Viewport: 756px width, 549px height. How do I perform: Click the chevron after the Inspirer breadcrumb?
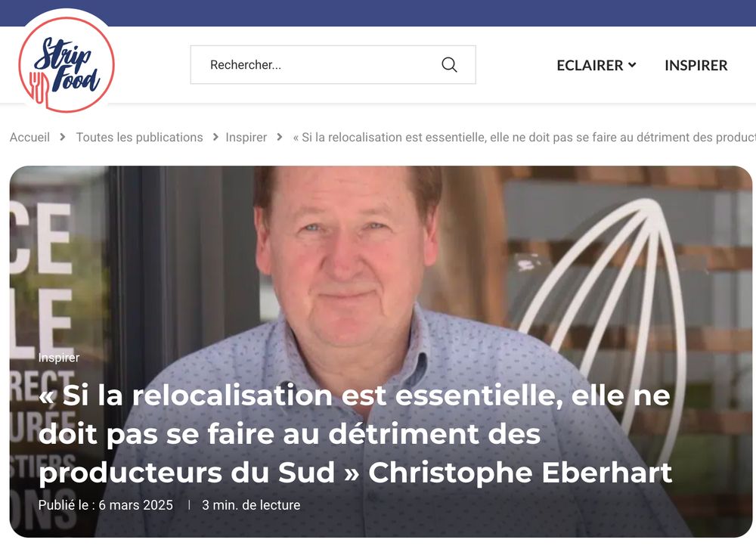[280, 137]
